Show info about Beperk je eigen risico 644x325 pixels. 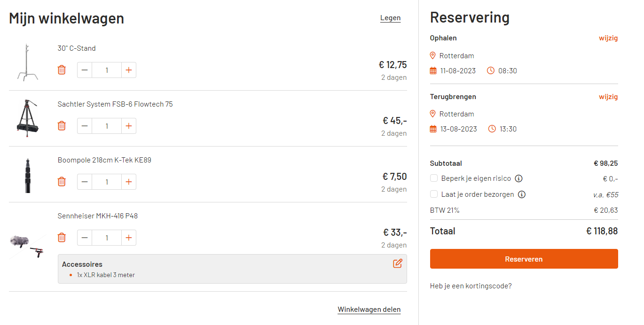(518, 178)
